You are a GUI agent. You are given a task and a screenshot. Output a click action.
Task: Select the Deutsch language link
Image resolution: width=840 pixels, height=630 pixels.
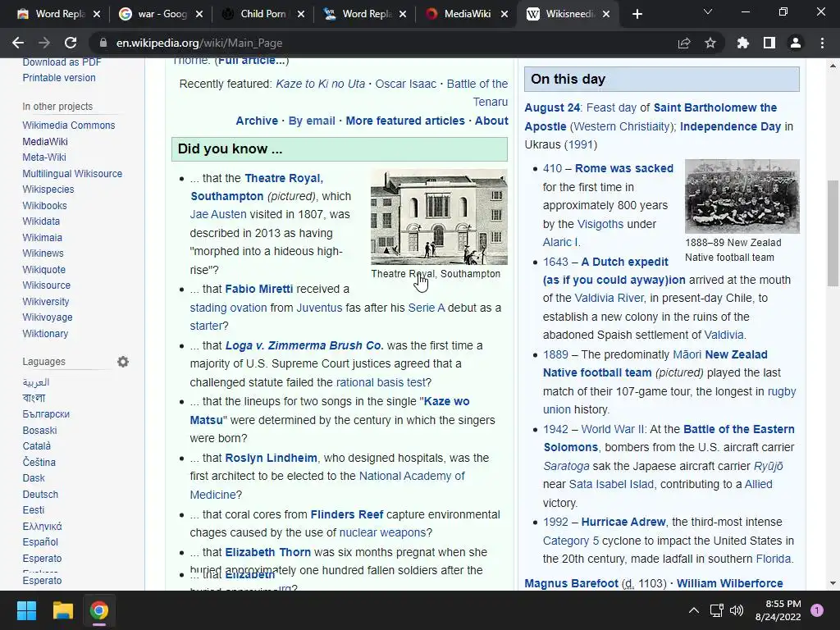(40, 494)
